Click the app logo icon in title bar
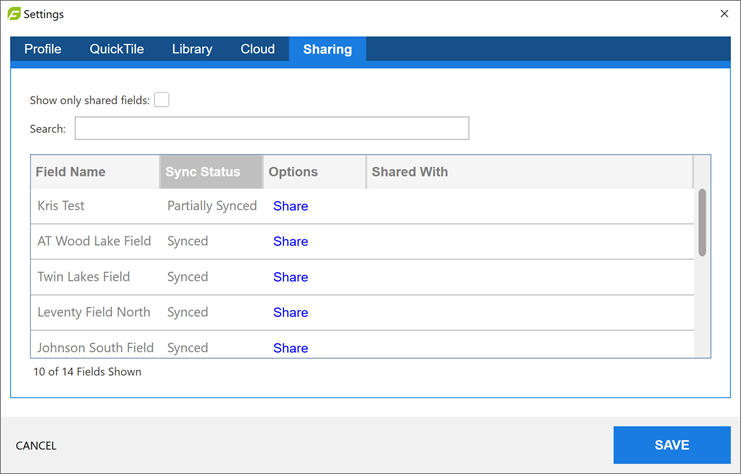 point(13,14)
